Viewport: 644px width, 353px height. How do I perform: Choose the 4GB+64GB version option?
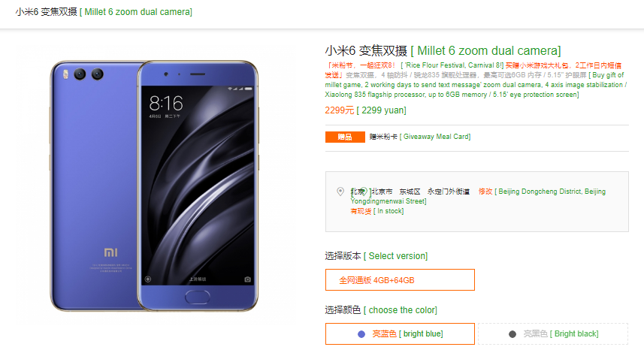(x=400, y=280)
